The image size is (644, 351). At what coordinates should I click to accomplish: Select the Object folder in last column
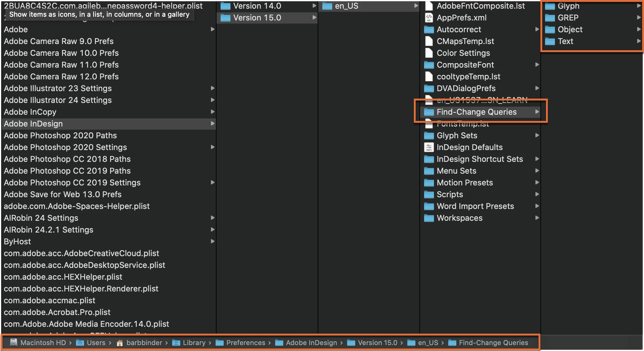click(x=570, y=29)
